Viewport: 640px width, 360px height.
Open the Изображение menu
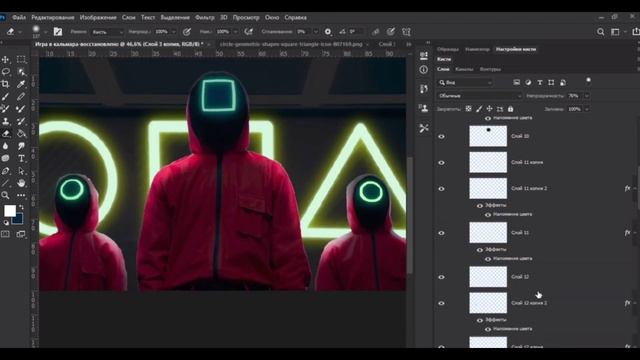[x=98, y=18]
